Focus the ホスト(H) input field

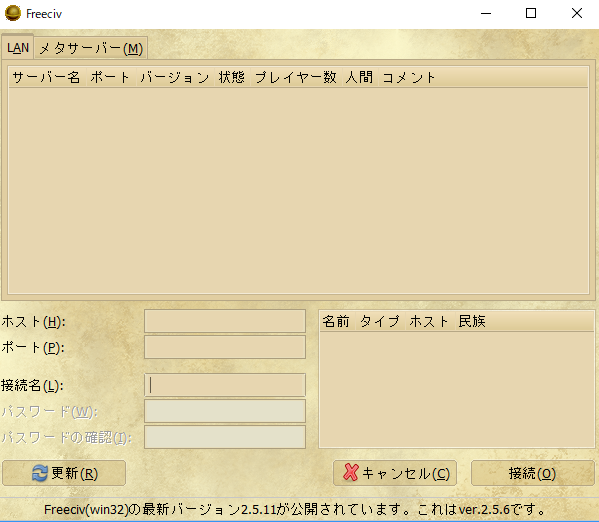point(225,321)
